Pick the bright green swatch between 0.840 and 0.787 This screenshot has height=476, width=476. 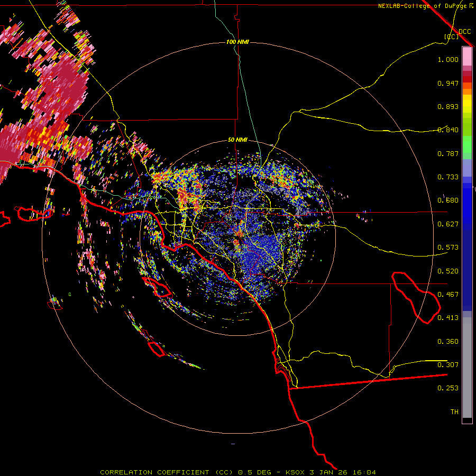click(x=467, y=144)
